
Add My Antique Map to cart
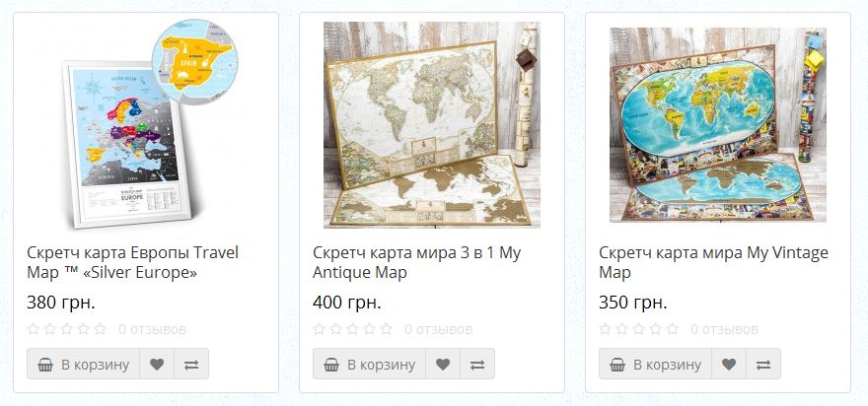369,364
